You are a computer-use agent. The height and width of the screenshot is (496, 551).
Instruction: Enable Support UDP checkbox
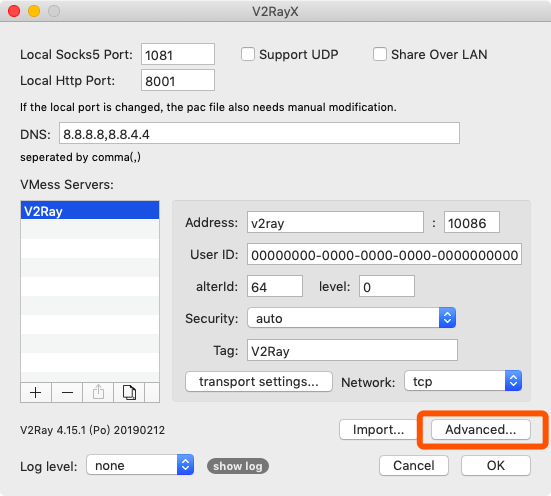pyautogui.click(x=248, y=54)
